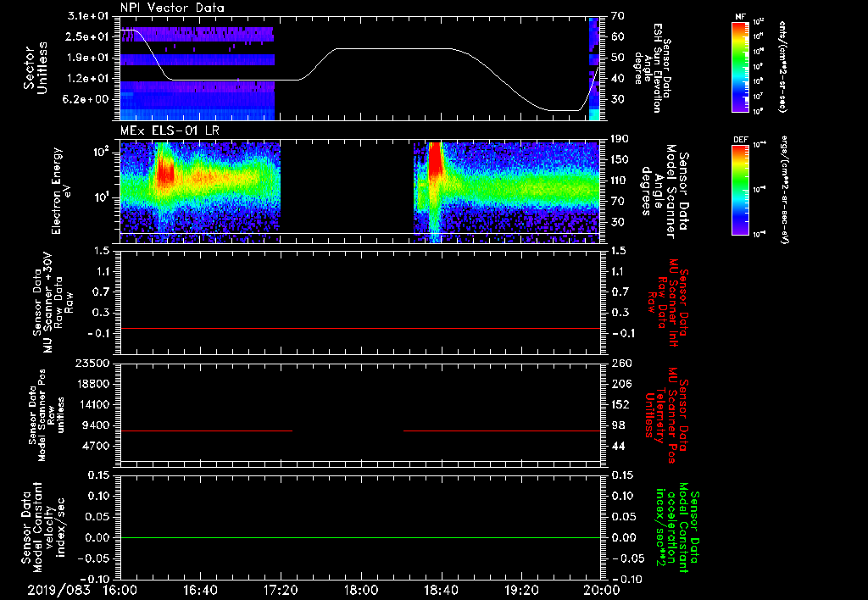This screenshot has height=600, width=868.
Task: Select the 190 scanner angle tick value
Action: [x=621, y=139]
